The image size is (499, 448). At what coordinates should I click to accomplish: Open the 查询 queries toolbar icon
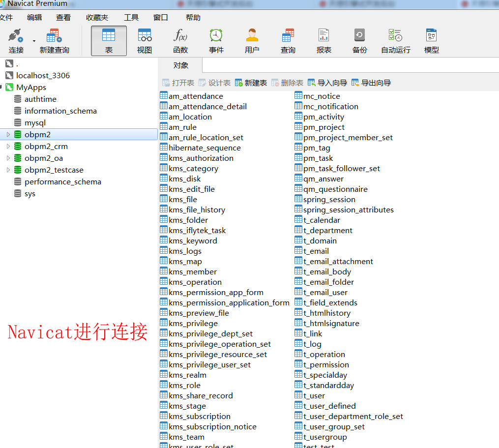[288, 35]
